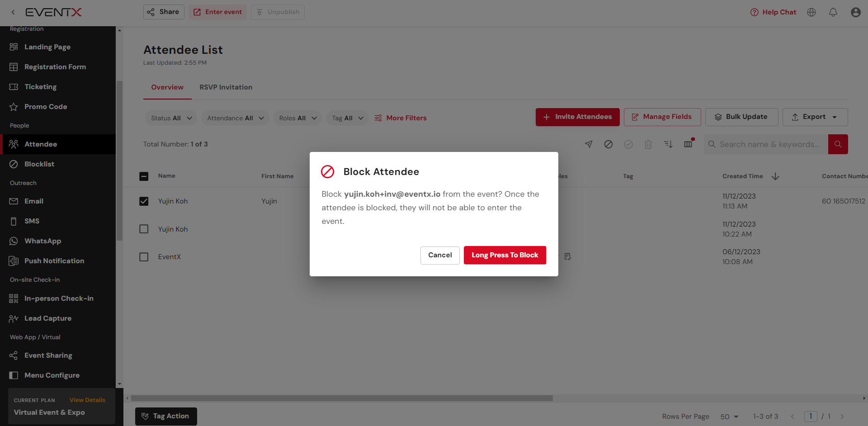Open the column settings icon with red dot
868x426 pixels.
coord(688,144)
